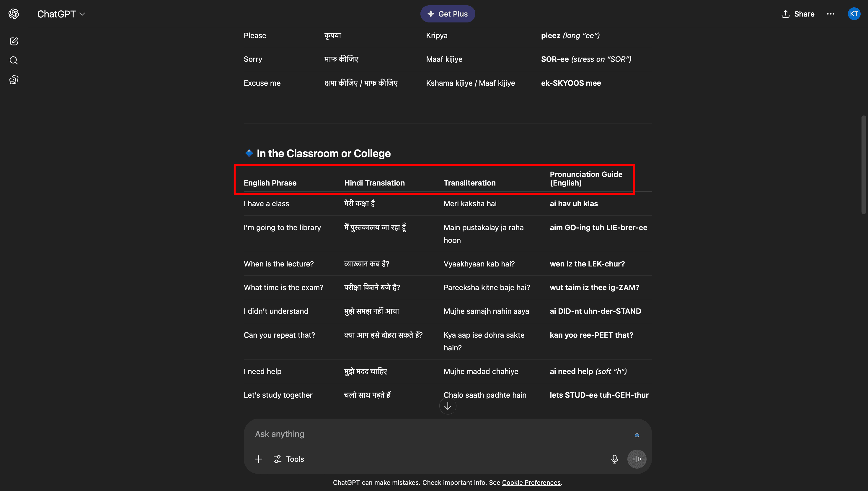Viewport: 868px width, 491px height.
Task: Click the 'I need help' cell
Action: click(x=262, y=371)
